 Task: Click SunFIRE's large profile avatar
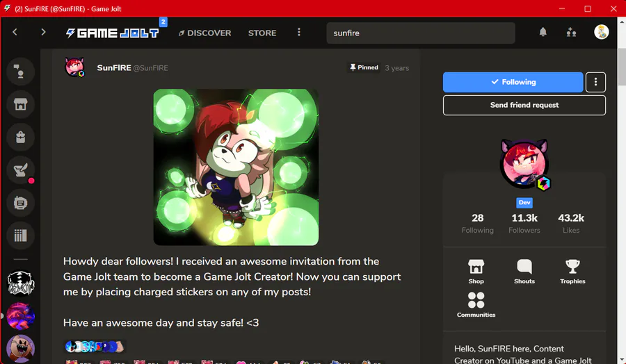[x=524, y=163]
